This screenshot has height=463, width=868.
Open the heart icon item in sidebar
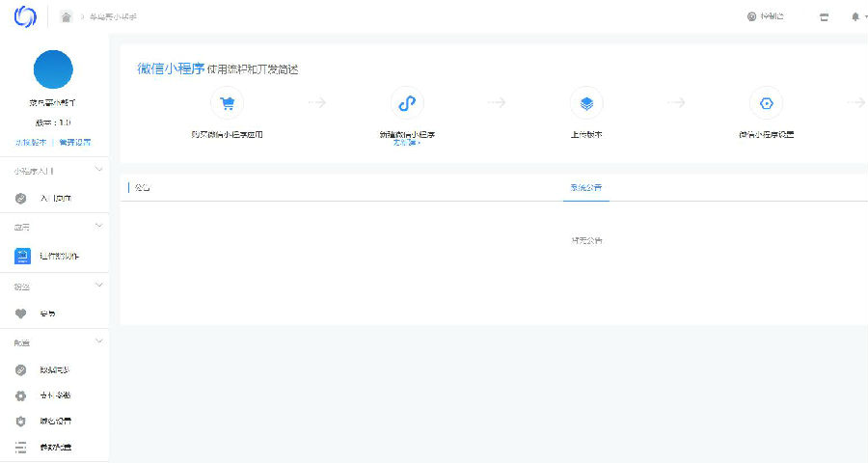pyautogui.click(x=21, y=313)
